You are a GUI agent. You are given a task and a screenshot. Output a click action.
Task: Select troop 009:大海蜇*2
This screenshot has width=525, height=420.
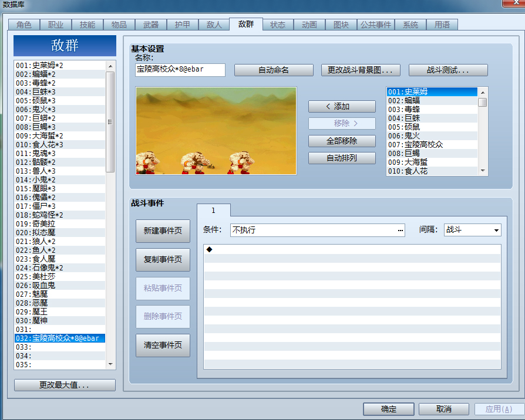point(60,136)
